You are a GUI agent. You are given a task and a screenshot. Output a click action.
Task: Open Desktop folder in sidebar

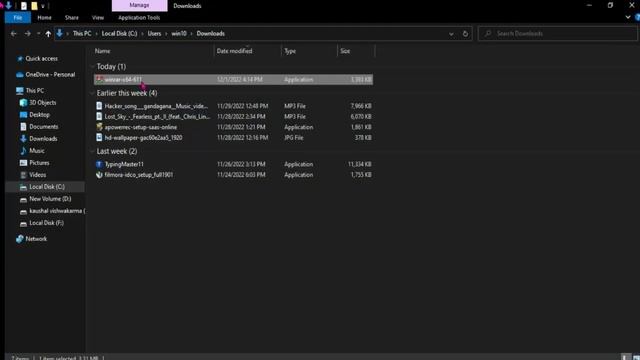(x=39, y=115)
